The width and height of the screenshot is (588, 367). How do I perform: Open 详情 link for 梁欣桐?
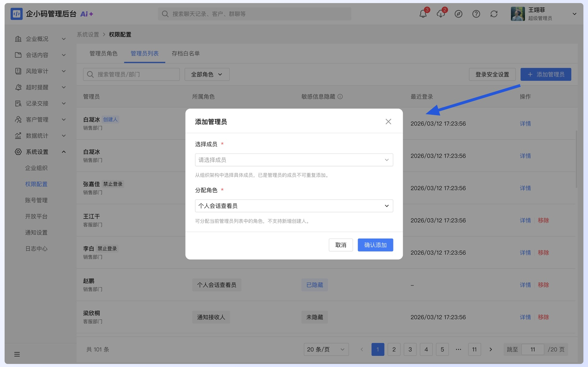(x=525, y=317)
